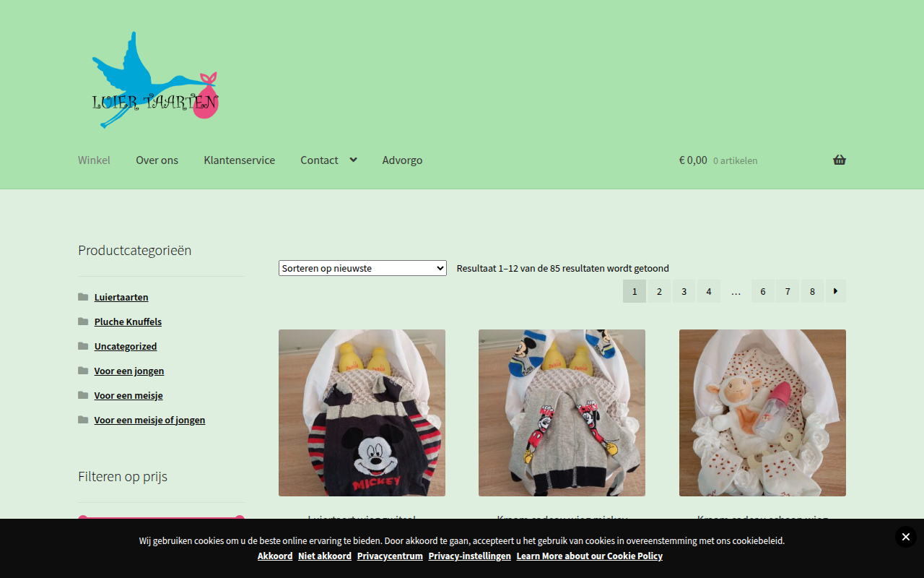
Task: Open the Advorgo menu item
Action: coord(402,160)
